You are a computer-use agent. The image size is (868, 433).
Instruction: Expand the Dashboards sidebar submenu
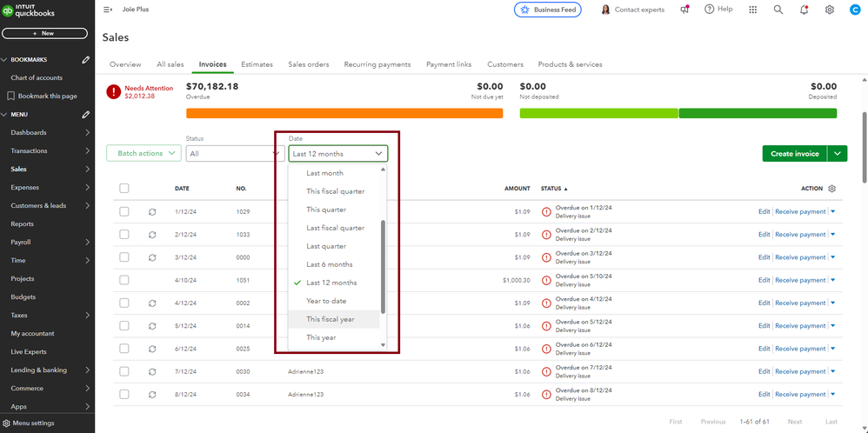[x=88, y=132]
